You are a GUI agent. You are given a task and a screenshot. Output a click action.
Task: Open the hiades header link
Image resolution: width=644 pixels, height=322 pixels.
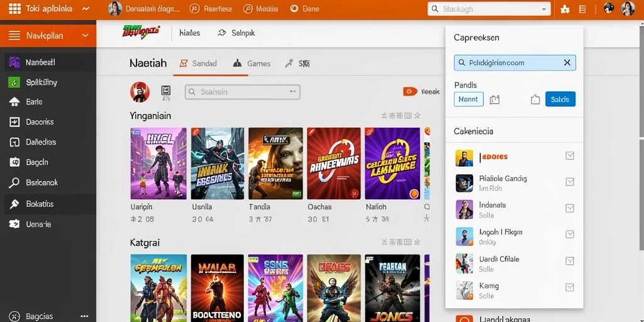190,33
